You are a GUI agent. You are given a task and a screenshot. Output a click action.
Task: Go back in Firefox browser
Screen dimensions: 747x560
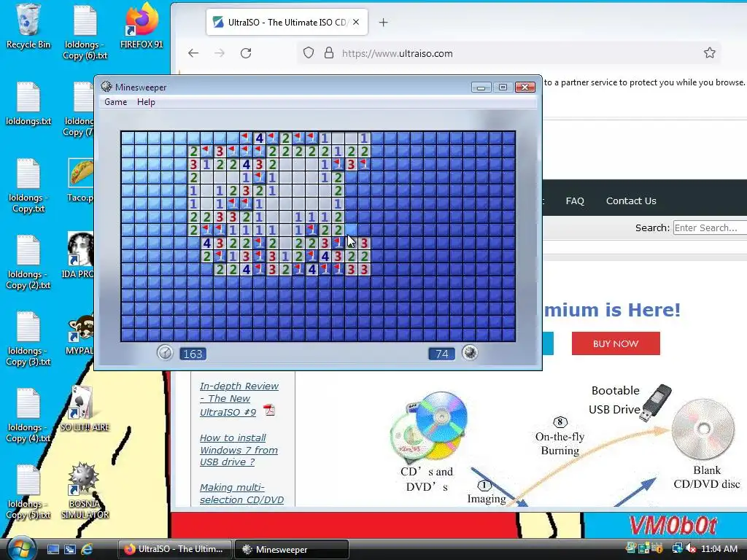[193, 53]
